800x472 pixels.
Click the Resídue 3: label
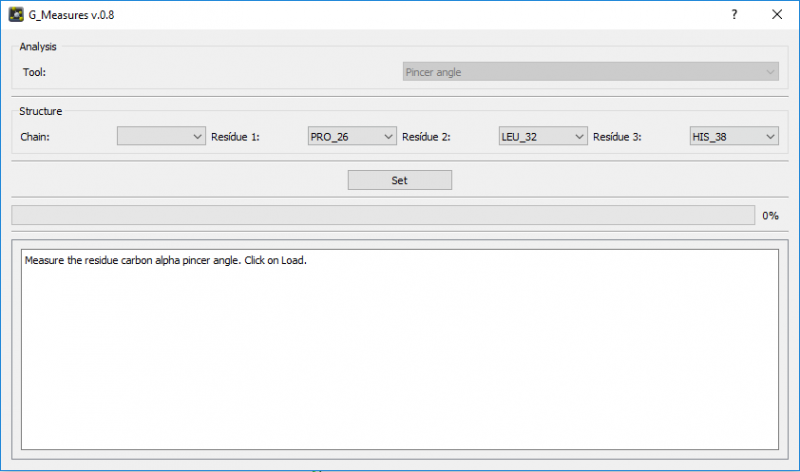[x=617, y=137]
